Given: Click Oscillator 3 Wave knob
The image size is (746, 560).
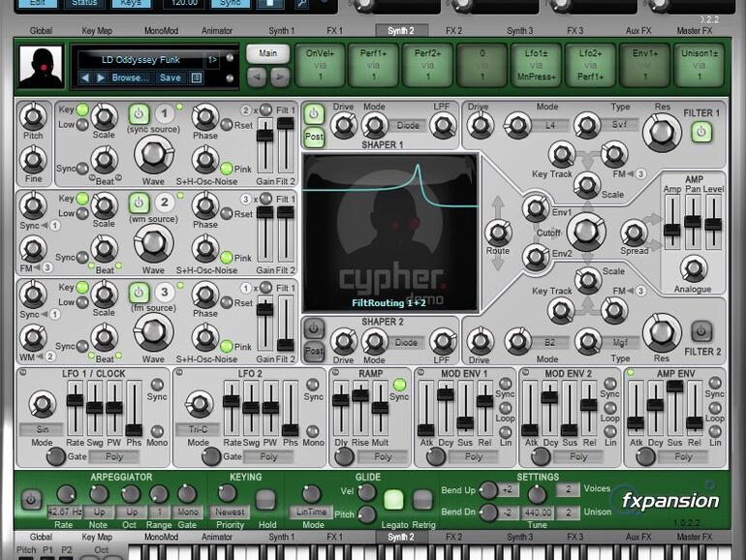Looking at the screenshot, I should [153, 332].
